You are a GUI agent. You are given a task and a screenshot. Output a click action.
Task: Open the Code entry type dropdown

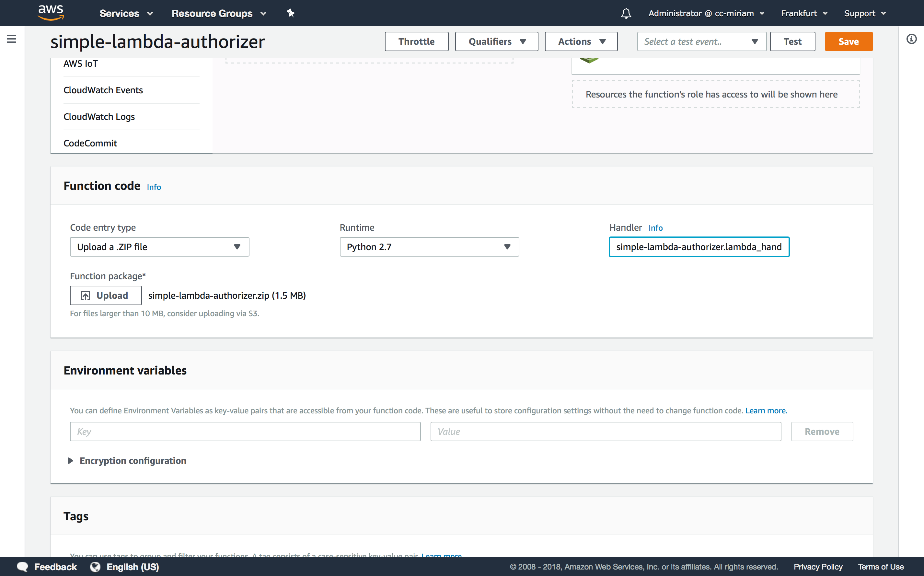coord(159,247)
